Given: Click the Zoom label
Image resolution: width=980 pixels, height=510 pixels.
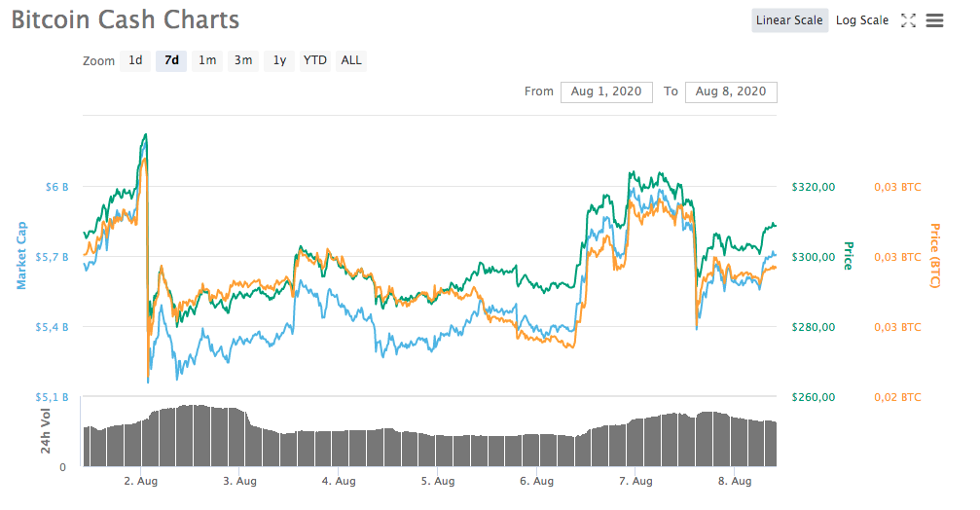Looking at the screenshot, I should coord(98,60).
